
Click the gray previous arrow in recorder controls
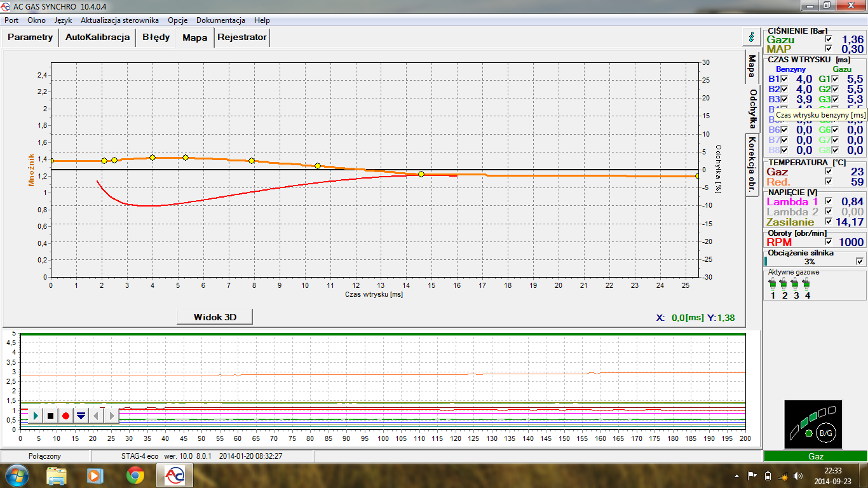click(x=96, y=416)
